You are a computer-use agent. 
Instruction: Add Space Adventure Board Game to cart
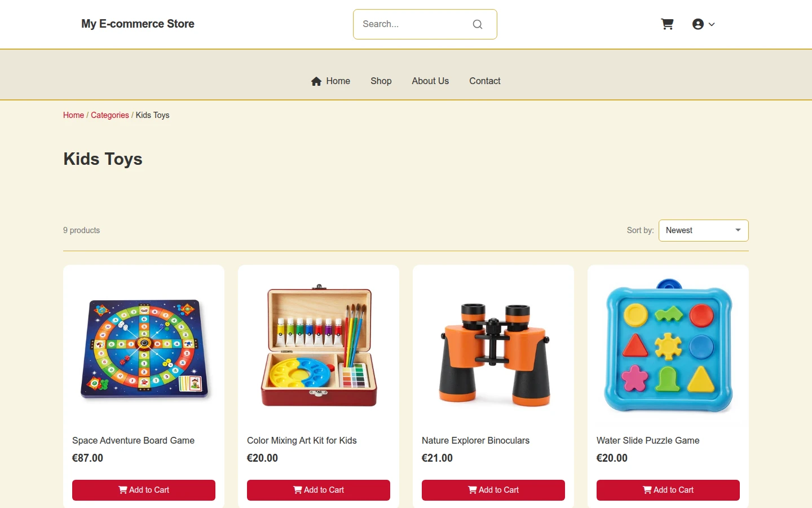[x=144, y=490]
